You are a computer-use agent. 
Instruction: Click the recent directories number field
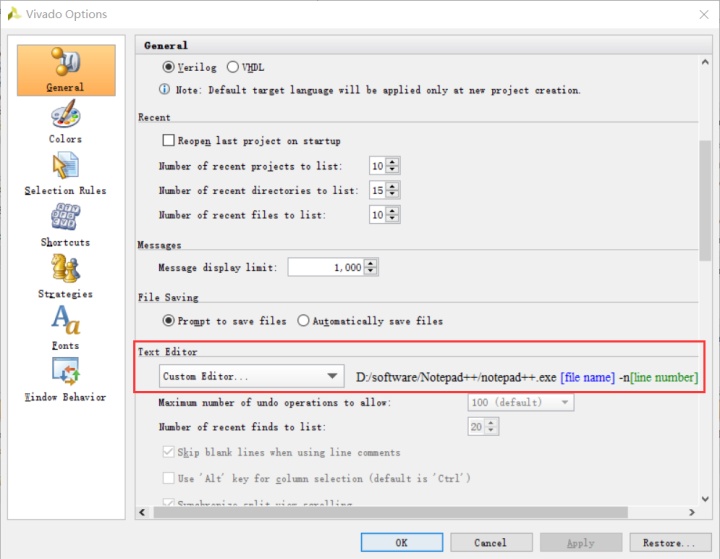coord(378,190)
